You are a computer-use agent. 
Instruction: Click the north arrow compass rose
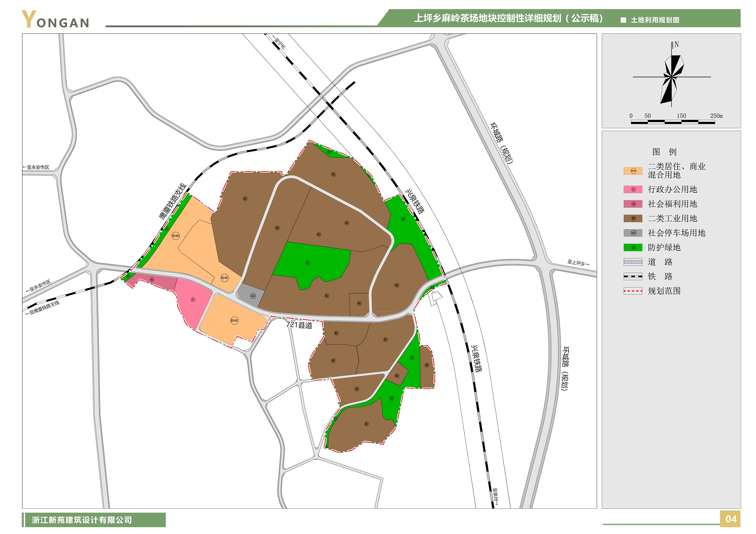pos(672,77)
